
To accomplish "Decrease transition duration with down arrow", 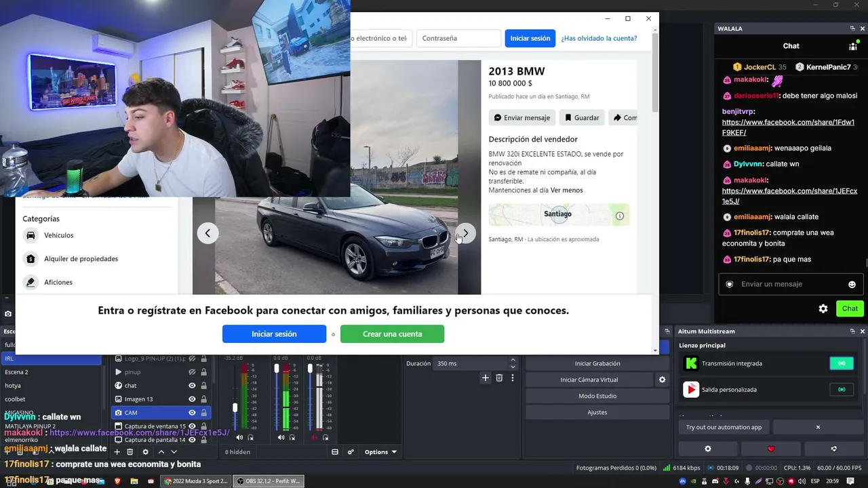I will (x=513, y=367).
